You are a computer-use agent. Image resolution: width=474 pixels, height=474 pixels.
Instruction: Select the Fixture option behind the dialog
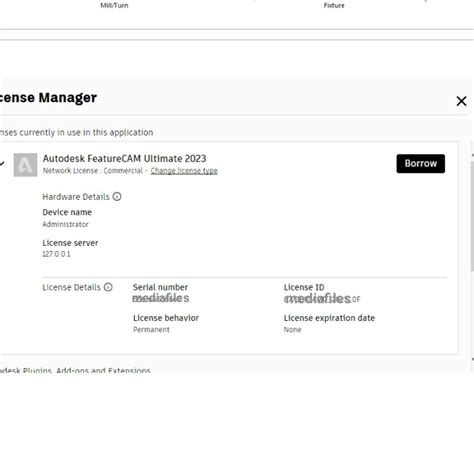[334, 5]
